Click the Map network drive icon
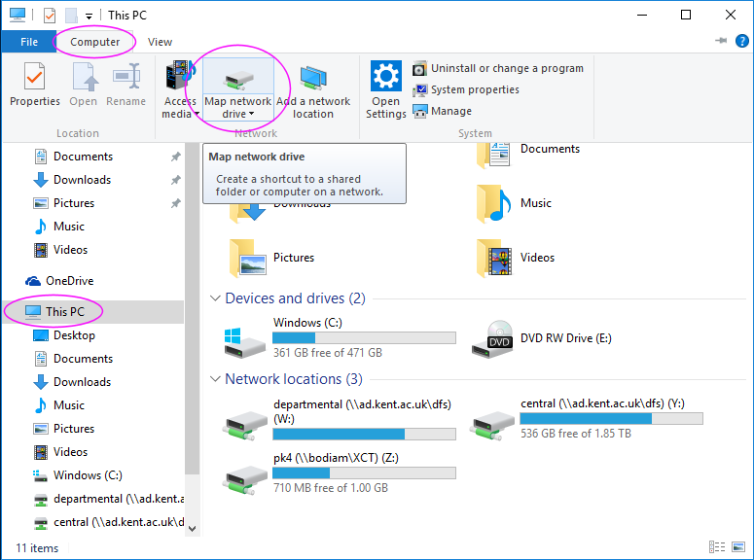The width and height of the screenshot is (754, 560). (x=238, y=80)
